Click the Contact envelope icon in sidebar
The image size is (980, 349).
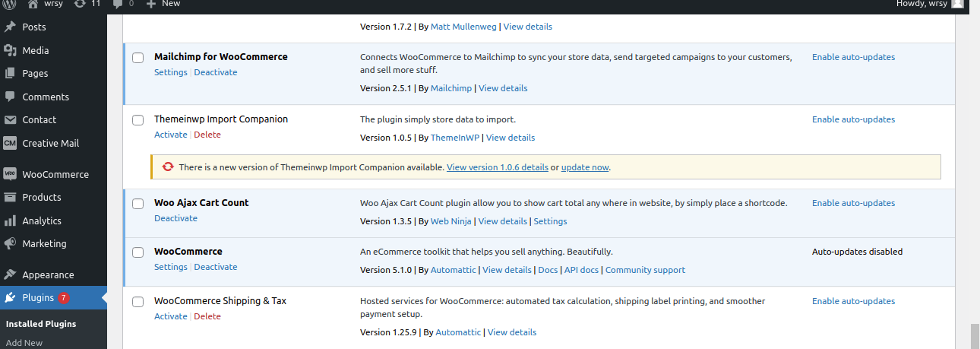pyautogui.click(x=10, y=119)
